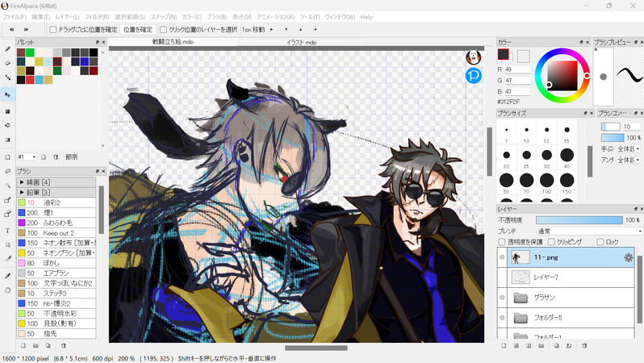
Task: Open the レイヤー(L) menu
Action: 67,17
